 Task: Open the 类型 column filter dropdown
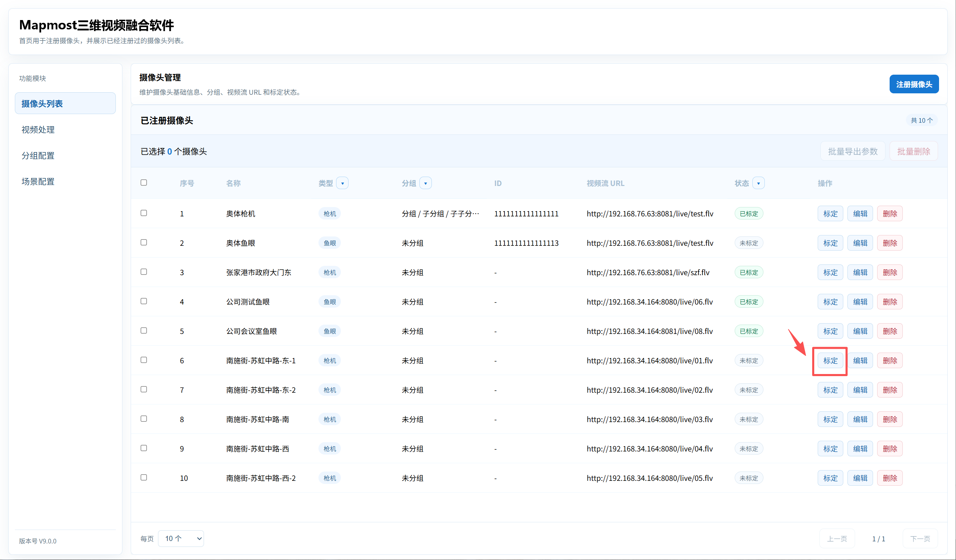click(x=342, y=183)
